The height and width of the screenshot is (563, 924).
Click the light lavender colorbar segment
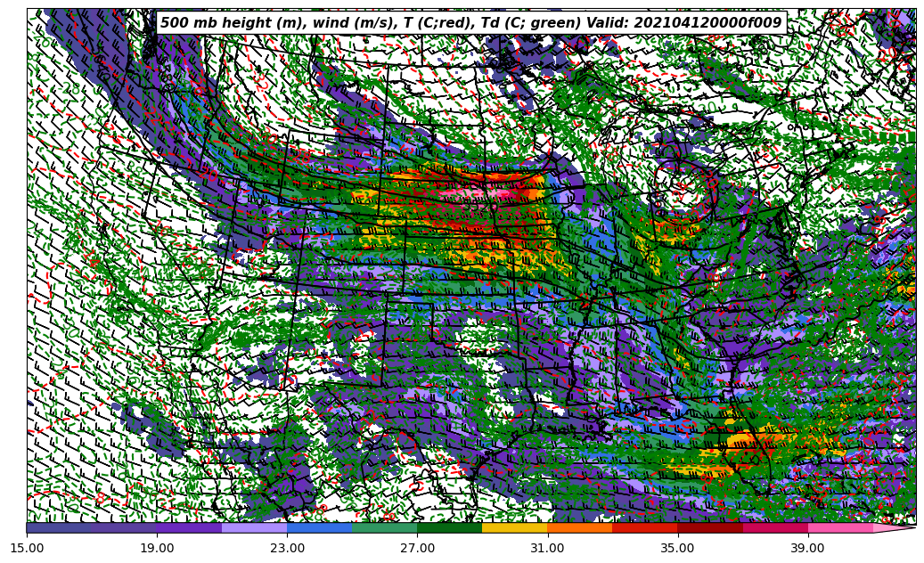click(254, 527)
